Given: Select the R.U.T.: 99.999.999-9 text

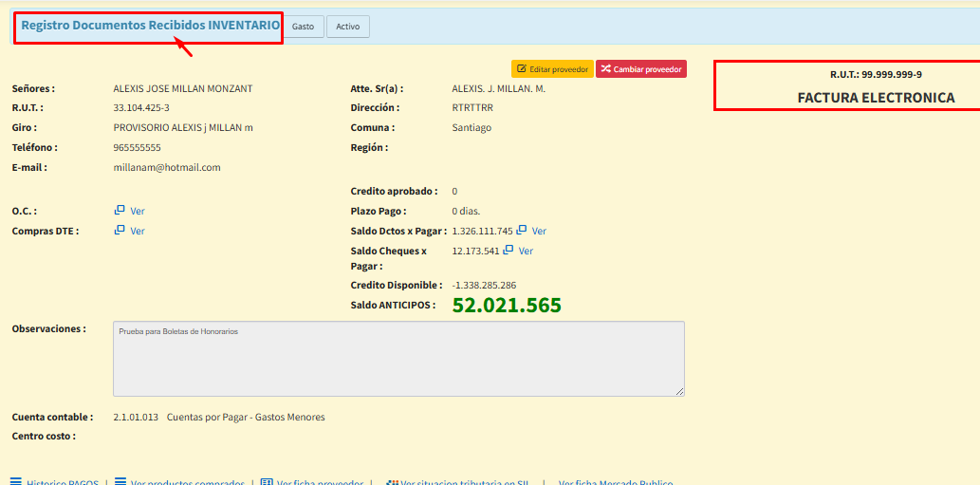Looking at the screenshot, I should 877,74.
